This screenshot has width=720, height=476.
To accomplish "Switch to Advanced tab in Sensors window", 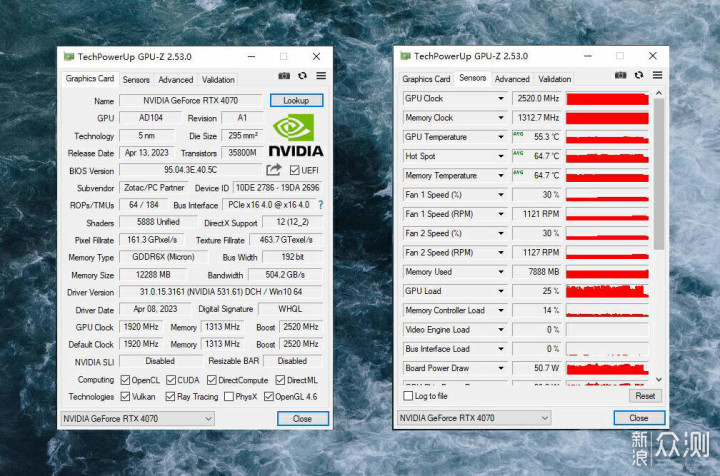I will [512, 79].
